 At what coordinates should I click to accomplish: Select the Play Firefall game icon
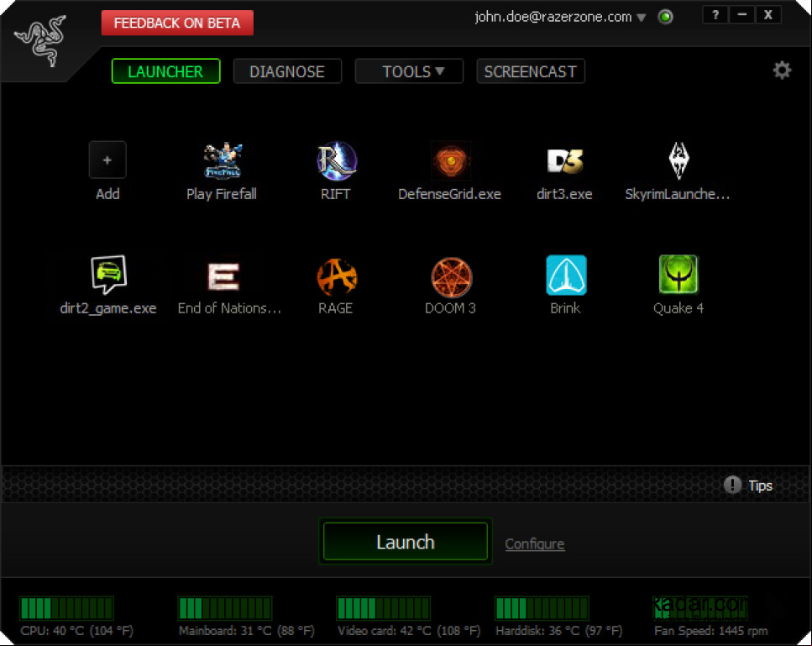coord(223,160)
